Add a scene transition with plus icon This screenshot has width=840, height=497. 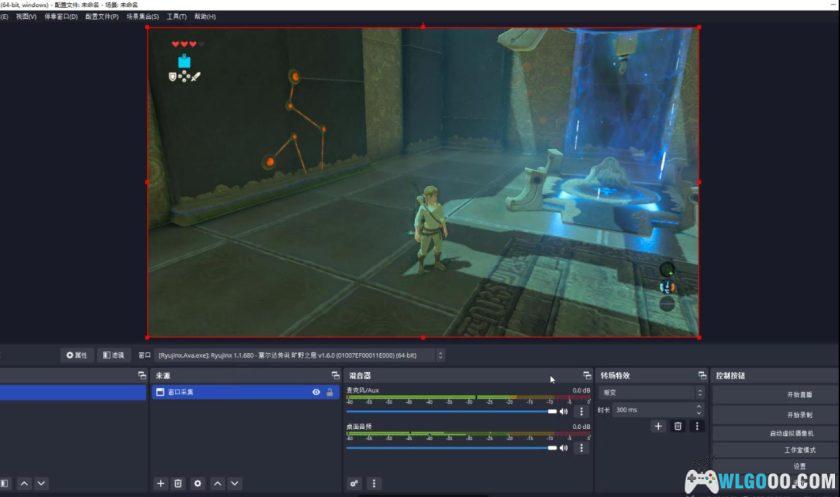pos(658,426)
